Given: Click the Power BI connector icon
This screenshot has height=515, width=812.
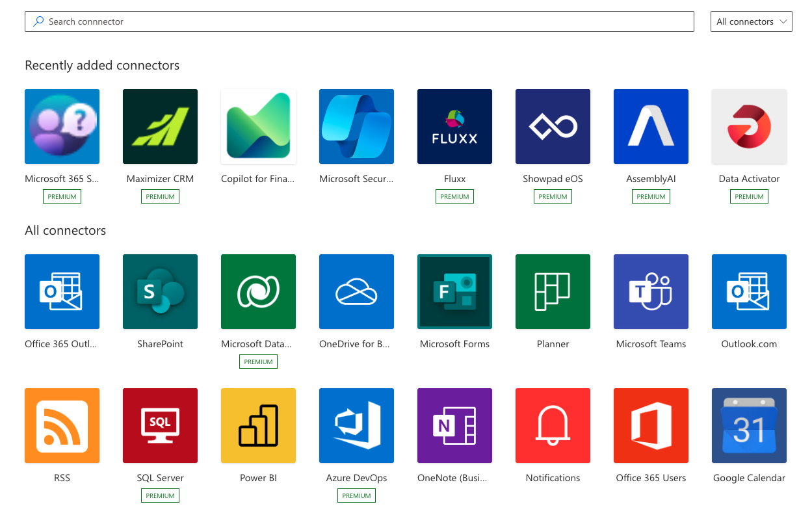Looking at the screenshot, I should [258, 425].
